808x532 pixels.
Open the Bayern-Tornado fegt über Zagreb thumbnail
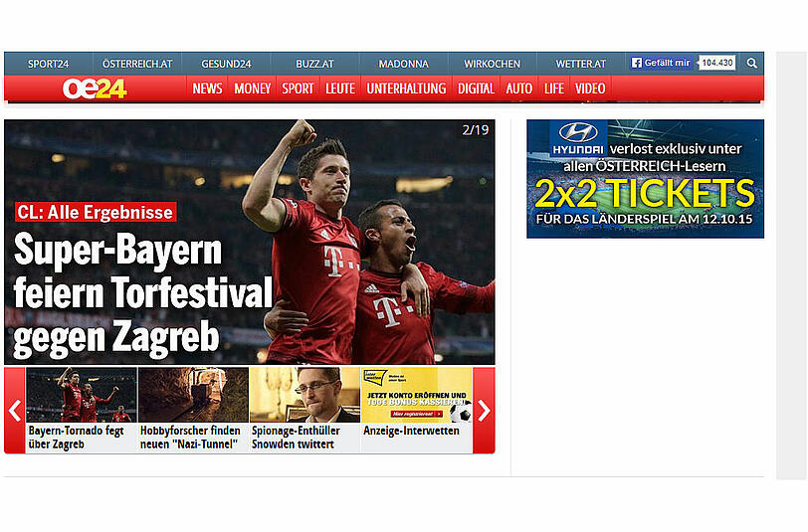coord(82,395)
